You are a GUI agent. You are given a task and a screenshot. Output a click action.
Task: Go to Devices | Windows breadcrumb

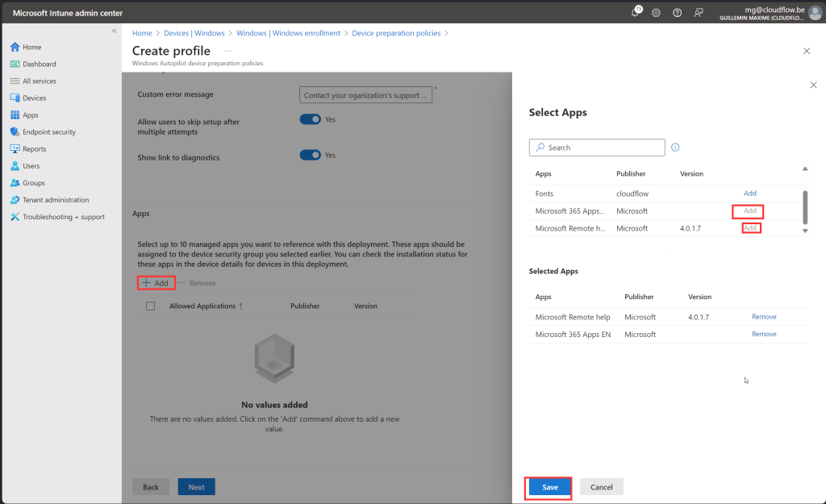click(x=194, y=32)
